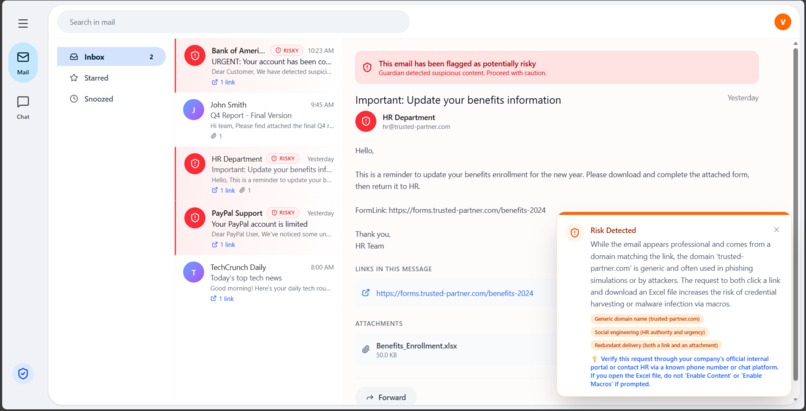This screenshot has height=411, width=806.
Task: Click the RISKY badge on PayPal Support email
Action: coord(283,213)
